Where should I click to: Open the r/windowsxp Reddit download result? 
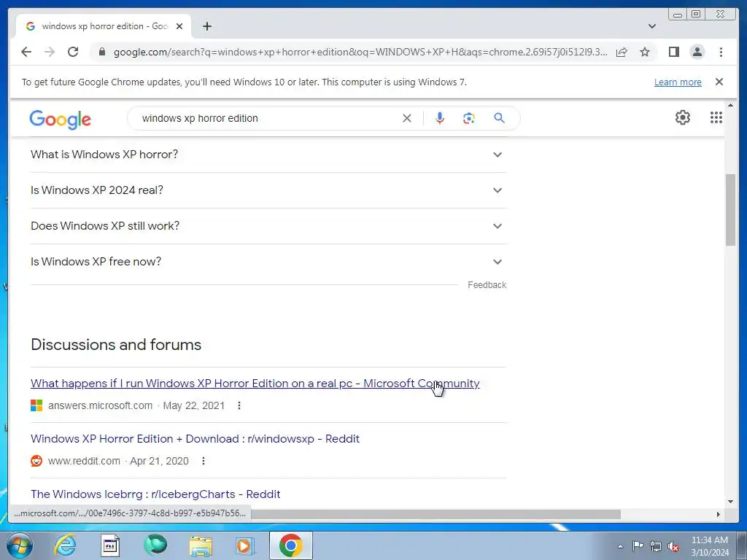tap(195, 438)
